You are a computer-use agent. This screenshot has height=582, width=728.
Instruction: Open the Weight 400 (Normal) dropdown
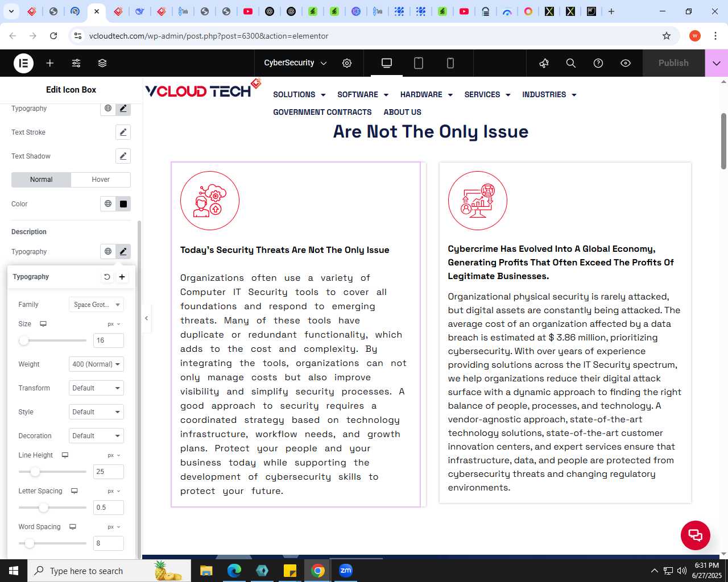coord(96,364)
